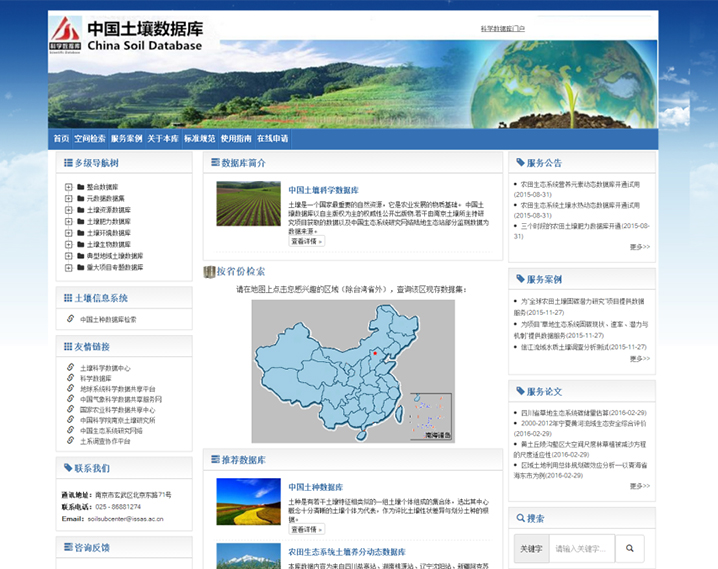The width and height of the screenshot is (718, 569).
Task: Open 农田生态系统土壤养分动态数据库 title link
Action: (x=347, y=552)
